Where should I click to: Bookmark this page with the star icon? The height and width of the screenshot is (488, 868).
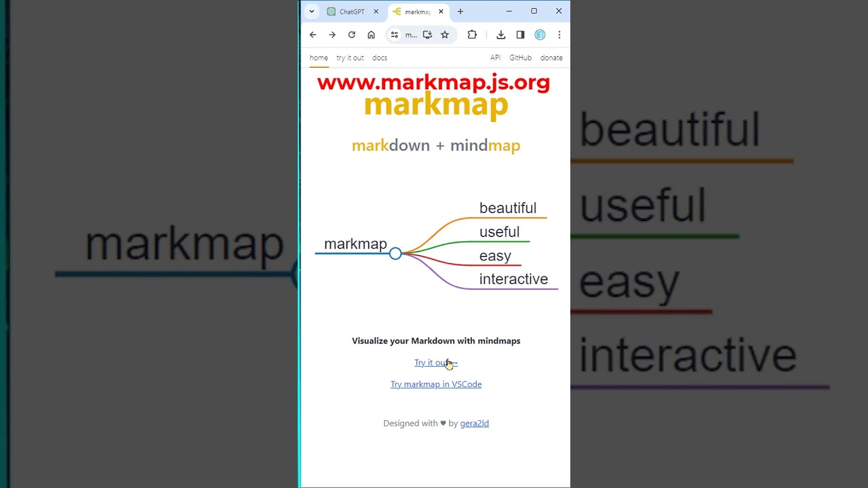(x=445, y=35)
